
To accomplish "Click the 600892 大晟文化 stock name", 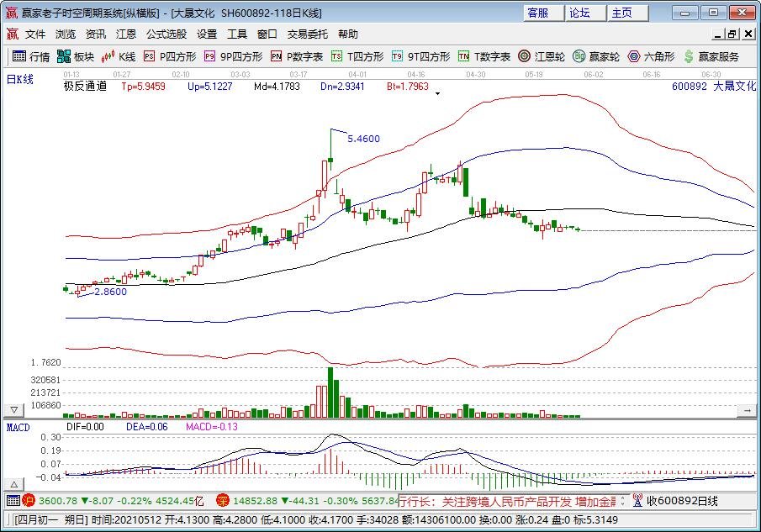I will tap(713, 87).
